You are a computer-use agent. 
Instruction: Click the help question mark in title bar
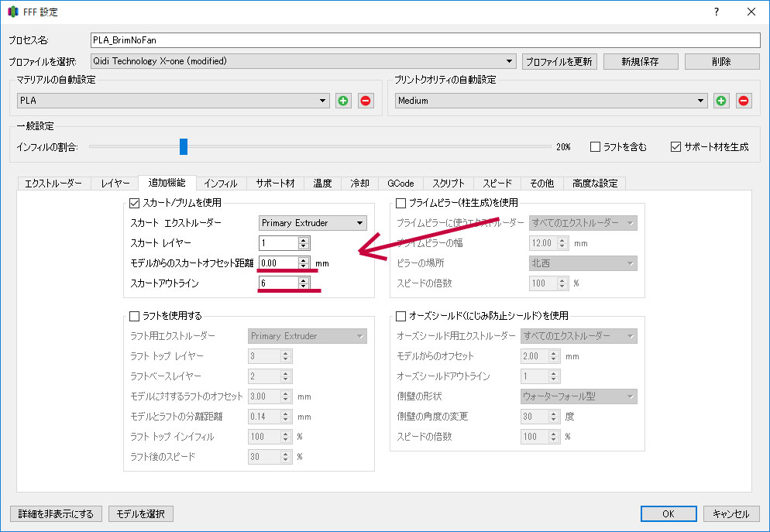click(x=717, y=12)
